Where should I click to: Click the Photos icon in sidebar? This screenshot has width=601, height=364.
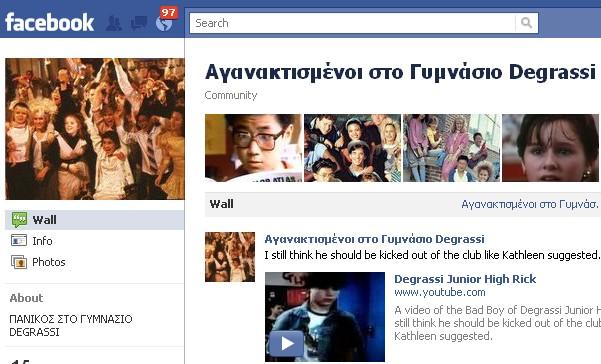[x=19, y=262]
